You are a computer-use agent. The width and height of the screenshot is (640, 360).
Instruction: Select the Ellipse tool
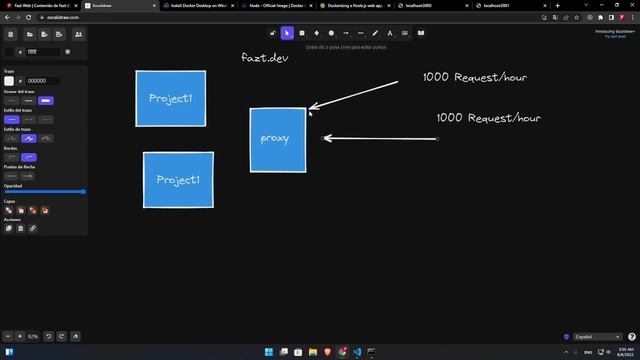tap(331, 33)
